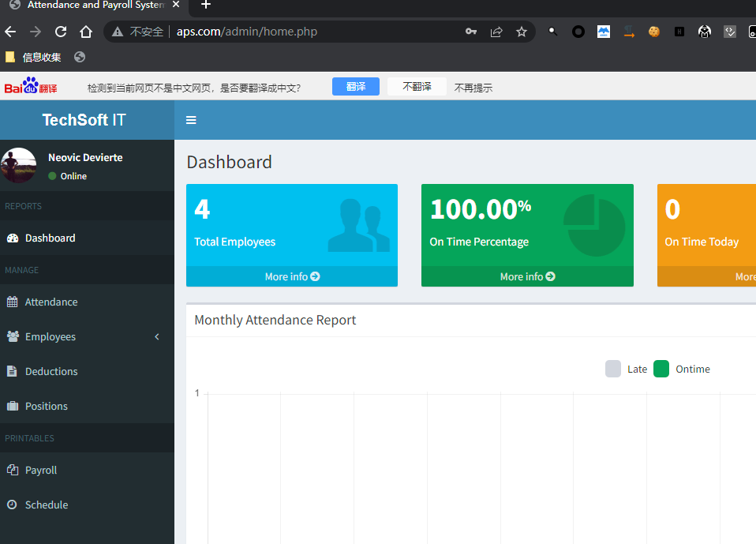Screen dimensions: 756x544
Task: Go back with browser back arrow
Action: [x=10, y=32]
